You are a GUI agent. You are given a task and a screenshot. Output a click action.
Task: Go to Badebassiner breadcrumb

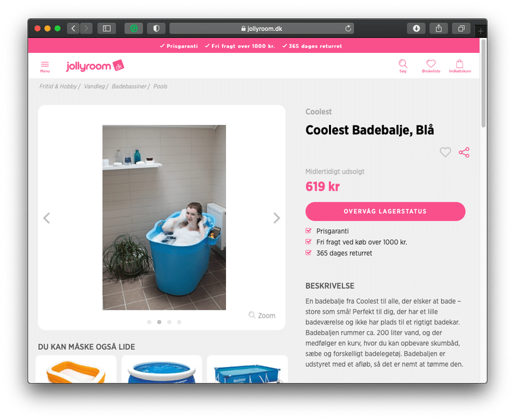pos(129,86)
